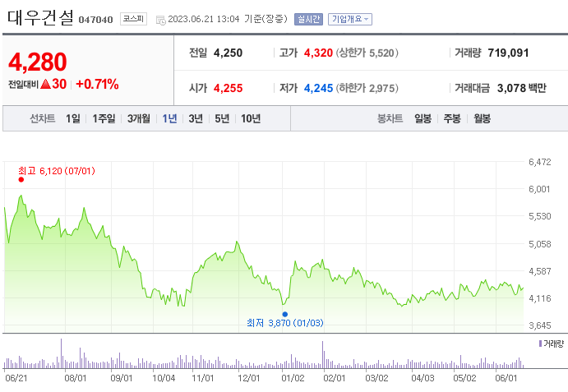Screen dimensions: 568x392
Task: Click the 6,472 price axis label
Action: (540, 162)
